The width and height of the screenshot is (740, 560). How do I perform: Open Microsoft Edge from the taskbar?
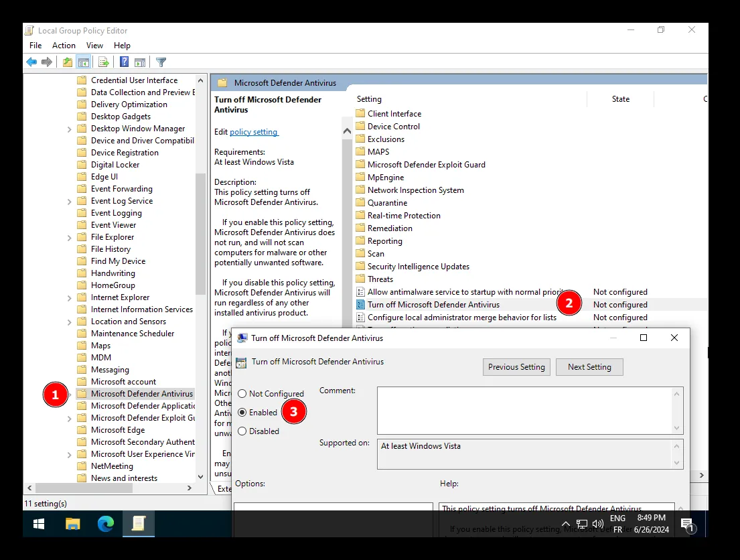(105, 524)
